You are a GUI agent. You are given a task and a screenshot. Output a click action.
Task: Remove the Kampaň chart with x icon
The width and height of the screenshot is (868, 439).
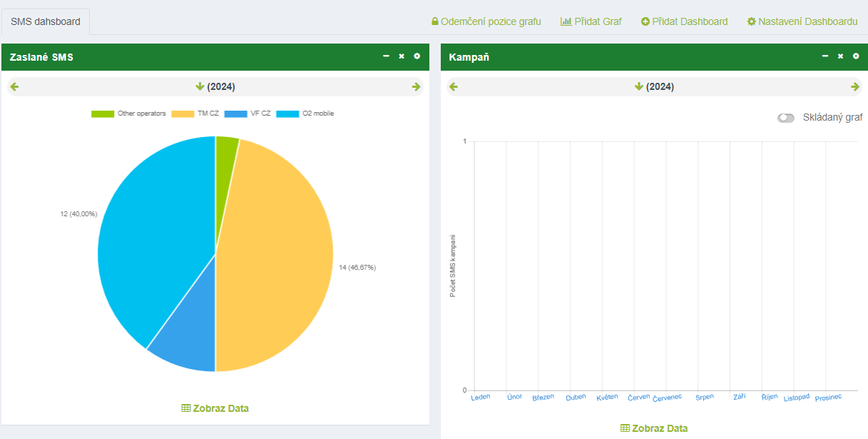[x=841, y=56]
